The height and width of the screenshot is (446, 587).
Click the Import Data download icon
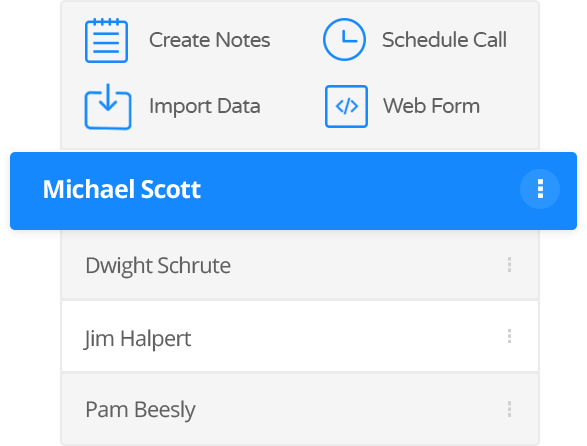108,106
